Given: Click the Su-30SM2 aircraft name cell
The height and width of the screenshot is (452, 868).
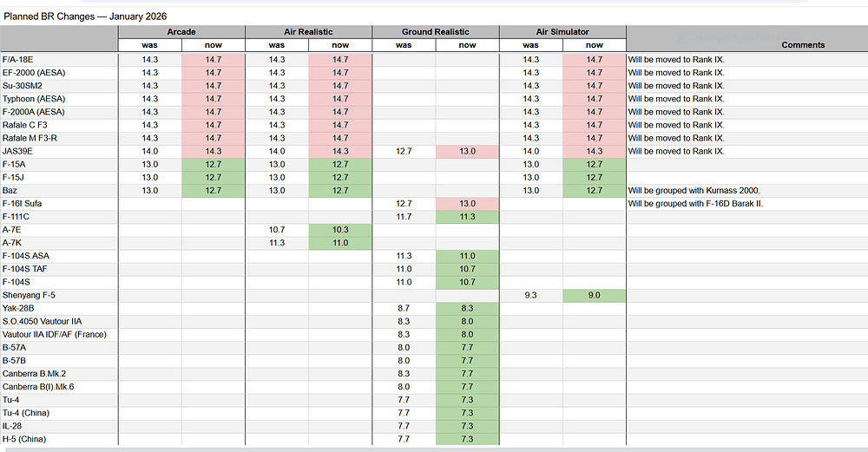Looking at the screenshot, I should point(22,86).
